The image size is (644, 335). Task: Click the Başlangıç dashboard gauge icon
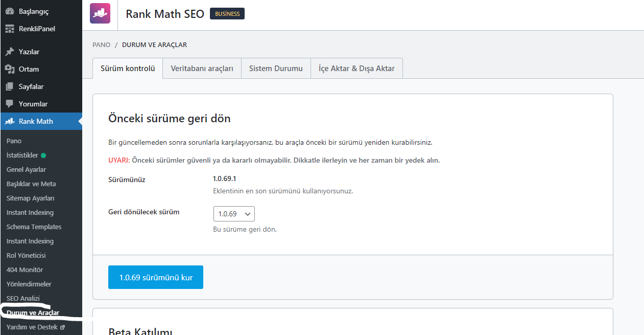coord(10,11)
